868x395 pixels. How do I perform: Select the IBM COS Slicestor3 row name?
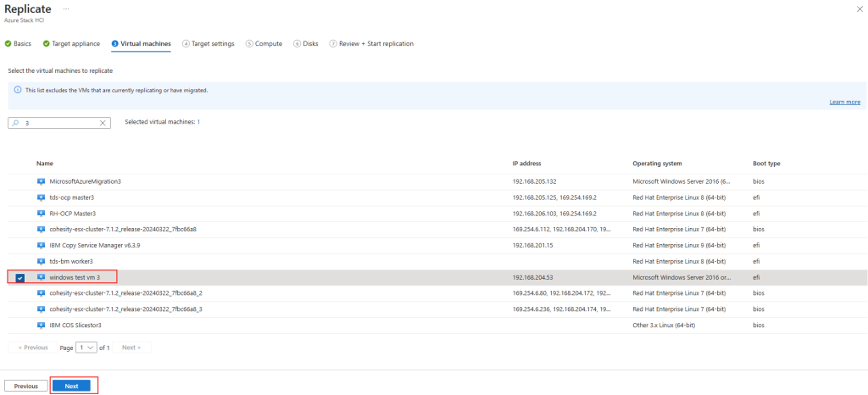pyautogui.click(x=75, y=325)
